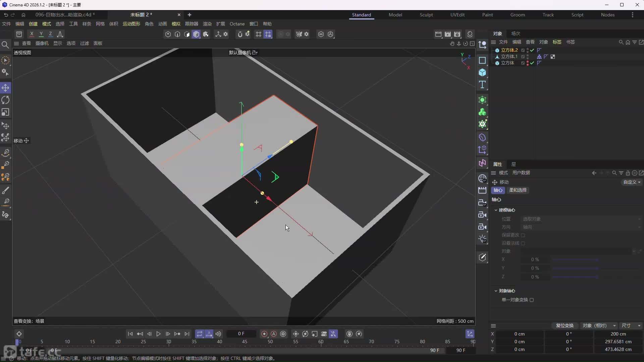Image resolution: width=644 pixels, height=362 pixels.
Task: Collapse the 建模轴心 section
Action: [x=496, y=210]
